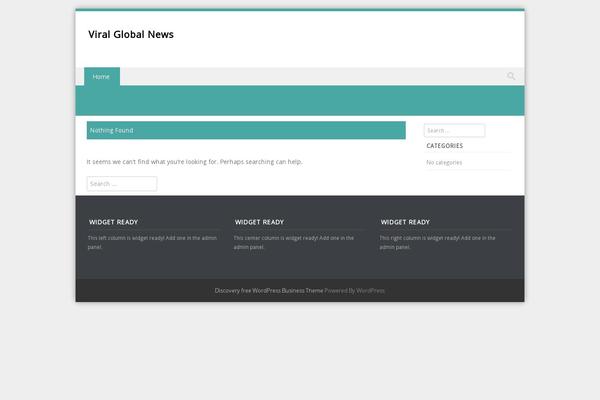Select 'This right column is widget ready' text
This screenshot has height=400, width=600.
(x=437, y=242)
